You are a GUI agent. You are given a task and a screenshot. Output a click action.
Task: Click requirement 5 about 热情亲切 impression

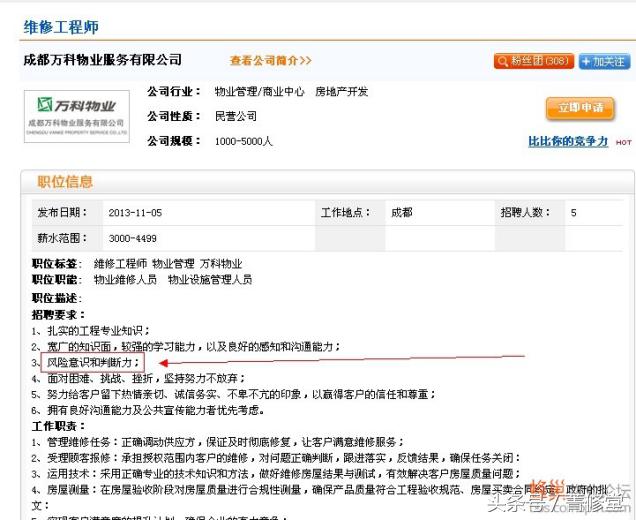[234, 394]
